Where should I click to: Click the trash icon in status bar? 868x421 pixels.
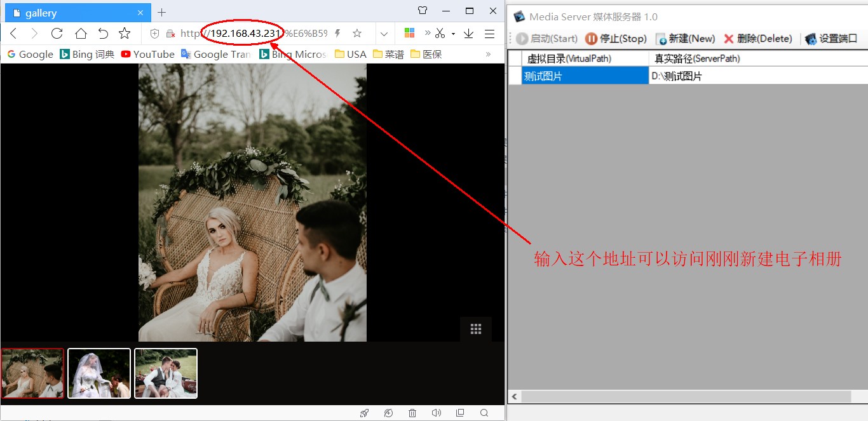click(412, 413)
